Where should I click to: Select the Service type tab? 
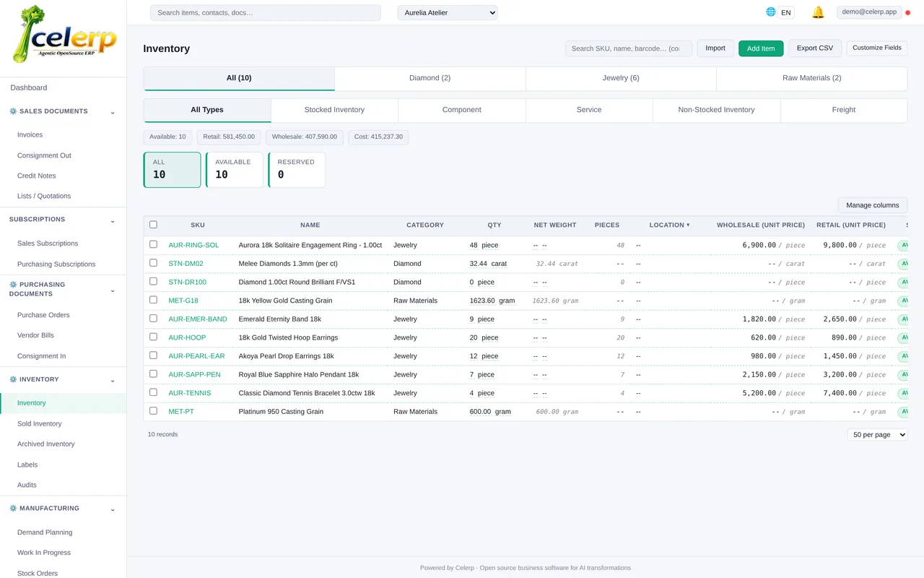(589, 110)
